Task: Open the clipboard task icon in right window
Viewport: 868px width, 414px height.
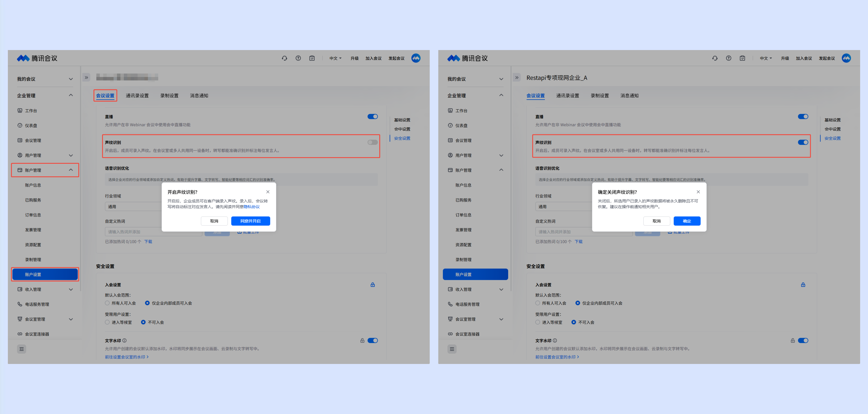Action: point(742,58)
